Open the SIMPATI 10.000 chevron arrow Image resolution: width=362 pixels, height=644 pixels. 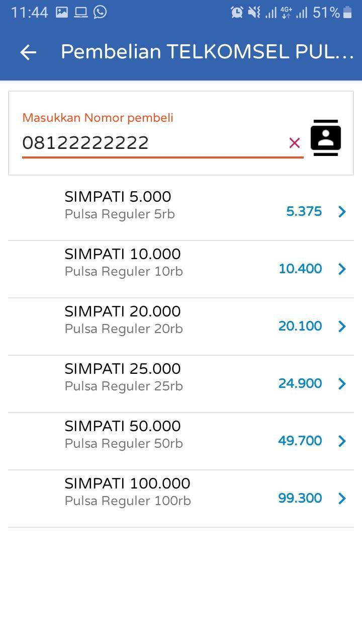click(x=342, y=269)
